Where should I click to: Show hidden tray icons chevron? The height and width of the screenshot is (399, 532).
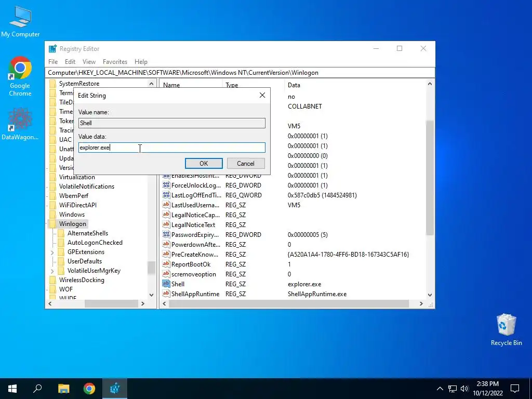tap(440, 389)
